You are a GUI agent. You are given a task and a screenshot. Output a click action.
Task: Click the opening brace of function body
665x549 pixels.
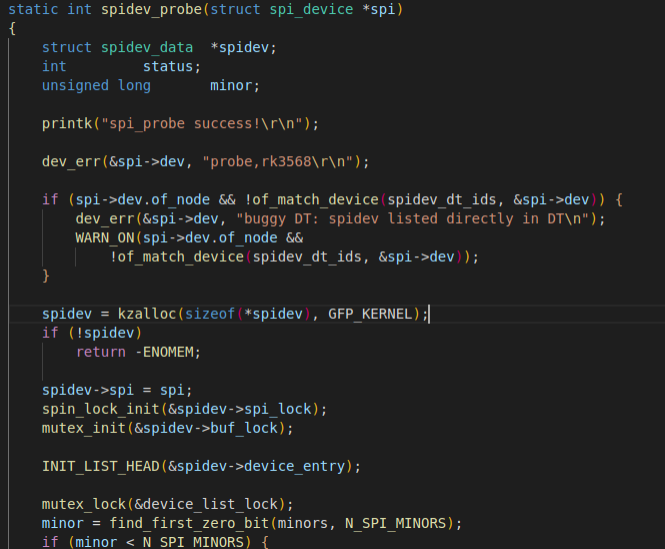point(12,28)
